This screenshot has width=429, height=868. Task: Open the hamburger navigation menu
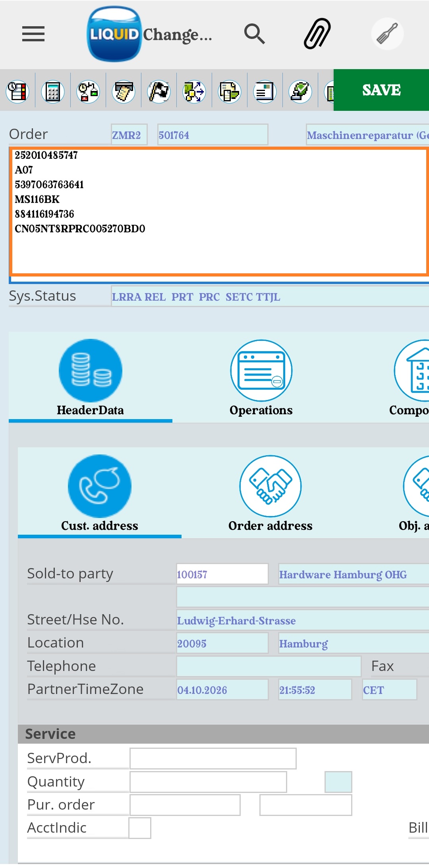point(33,34)
